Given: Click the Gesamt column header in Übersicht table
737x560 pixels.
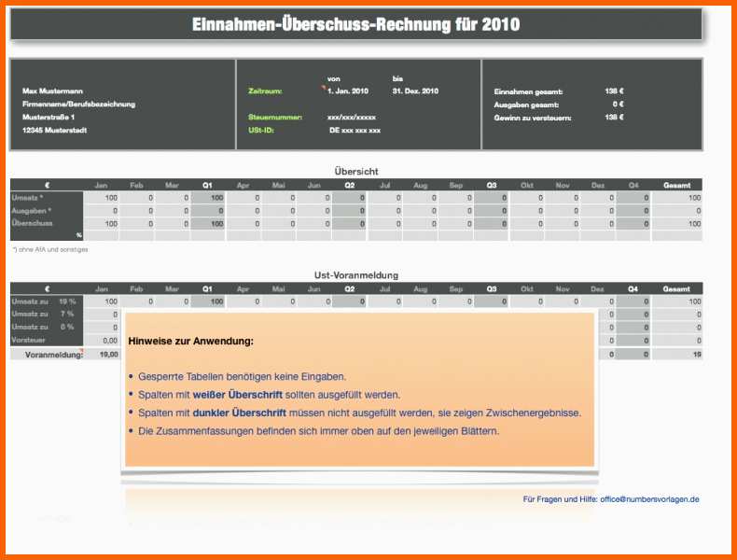Looking at the screenshot, I should point(677,185).
